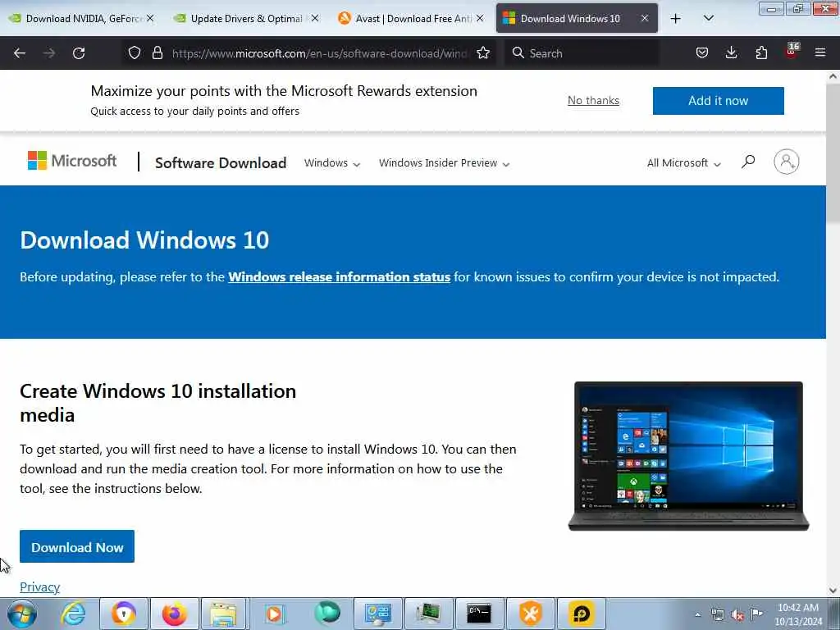Viewport: 840px width, 630px height.
Task: Open the Action Center flag tray icon
Action: (x=756, y=614)
